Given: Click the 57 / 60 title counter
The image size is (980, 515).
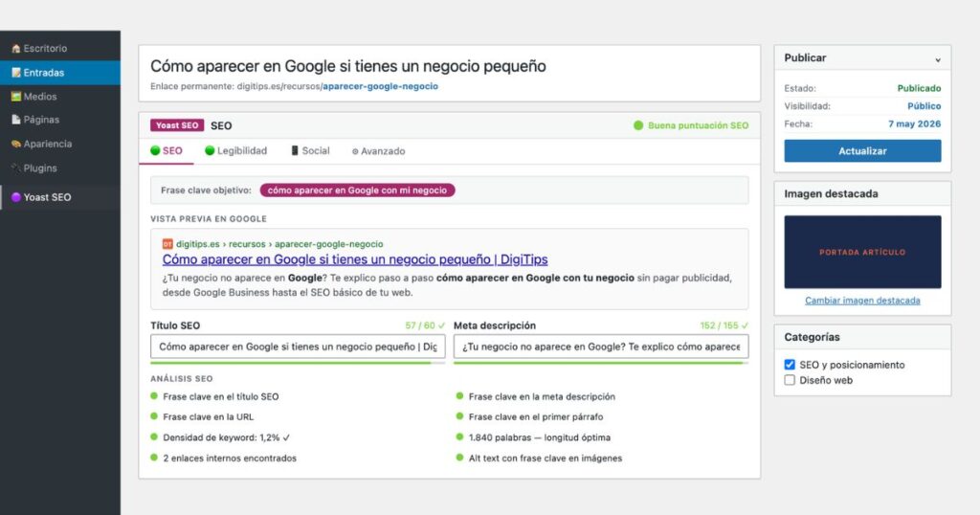Looking at the screenshot, I should pos(424,325).
